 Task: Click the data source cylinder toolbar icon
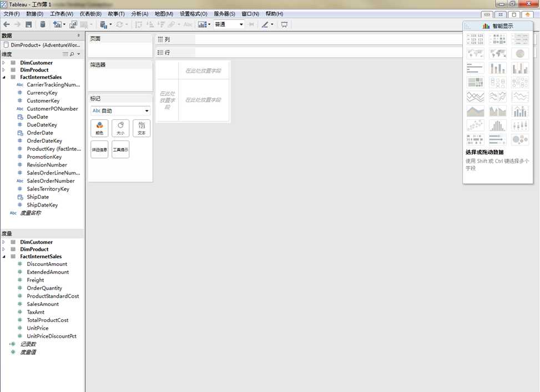[43, 24]
